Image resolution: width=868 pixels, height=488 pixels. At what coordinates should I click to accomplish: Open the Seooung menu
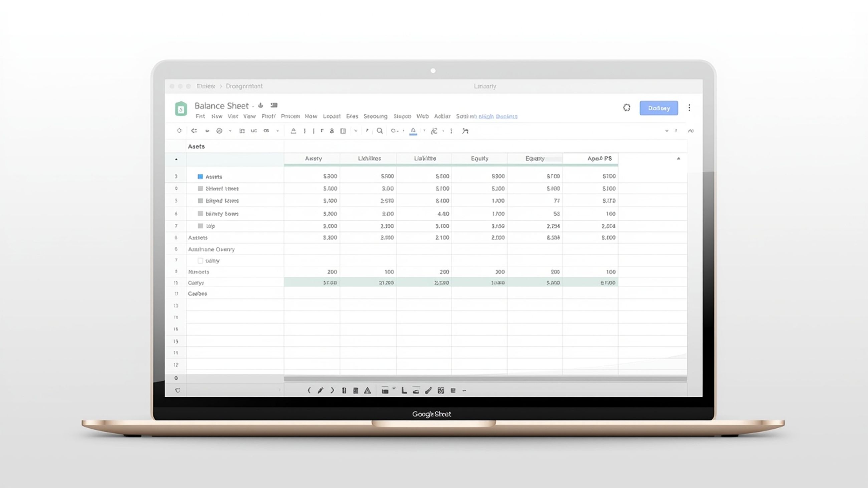375,116
